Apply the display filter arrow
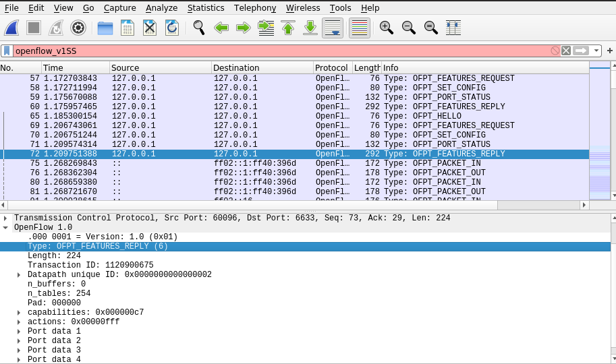 (581, 51)
